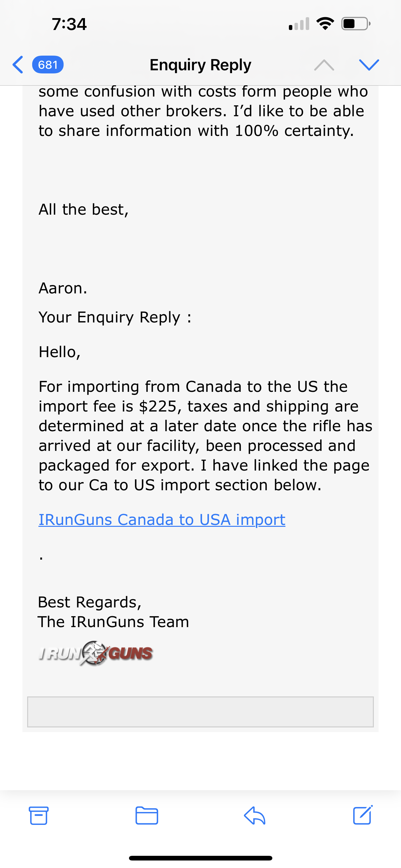The image size is (401, 868).
Task: Tap the home indicator bar at bottom
Action: tap(200, 858)
